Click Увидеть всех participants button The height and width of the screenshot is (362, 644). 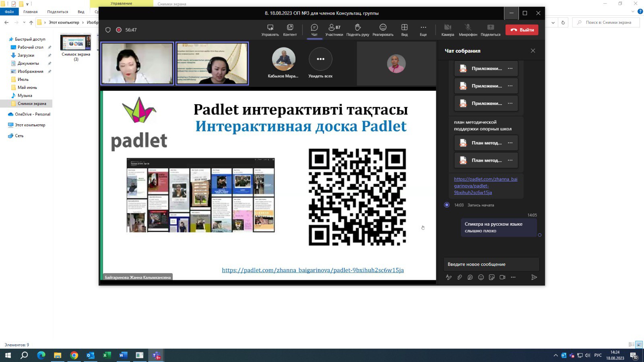[320, 63]
